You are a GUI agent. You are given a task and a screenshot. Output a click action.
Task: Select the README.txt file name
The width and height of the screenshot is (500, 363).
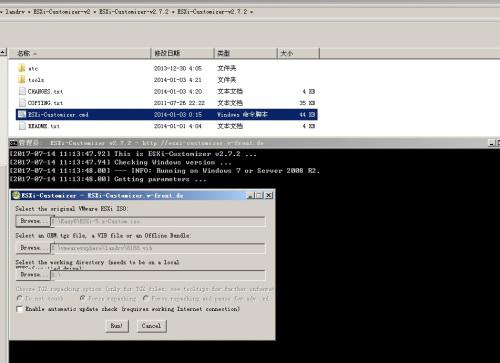44,126
